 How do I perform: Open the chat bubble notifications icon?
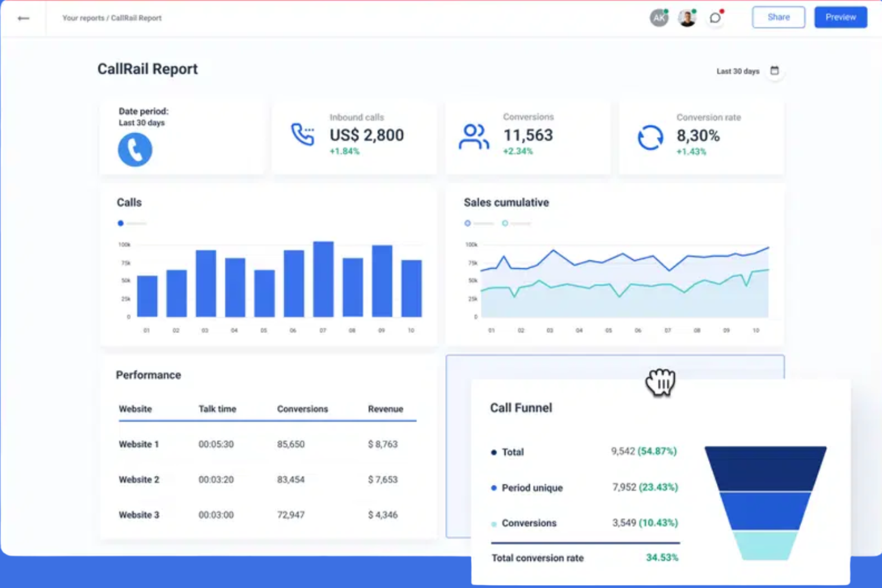tap(715, 18)
